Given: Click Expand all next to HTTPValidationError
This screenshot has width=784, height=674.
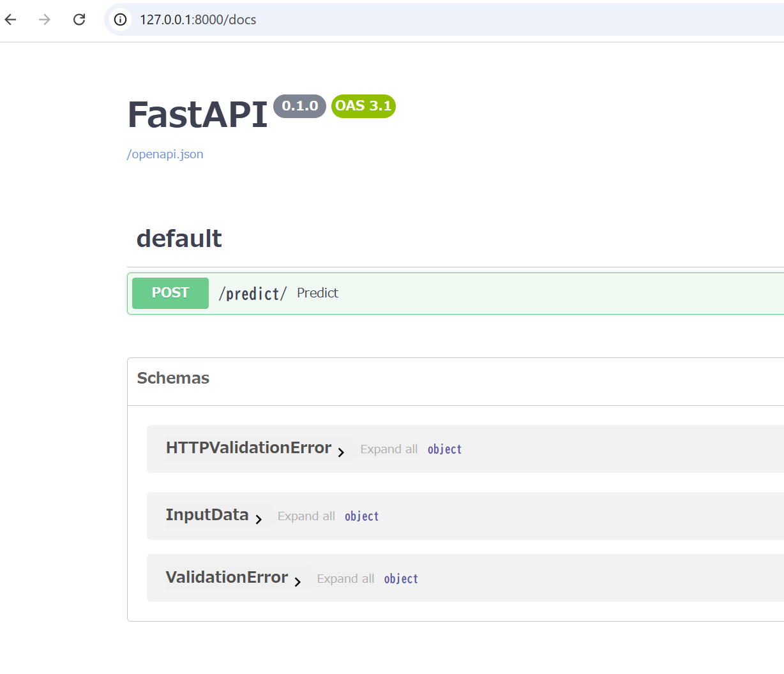Looking at the screenshot, I should 388,449.
